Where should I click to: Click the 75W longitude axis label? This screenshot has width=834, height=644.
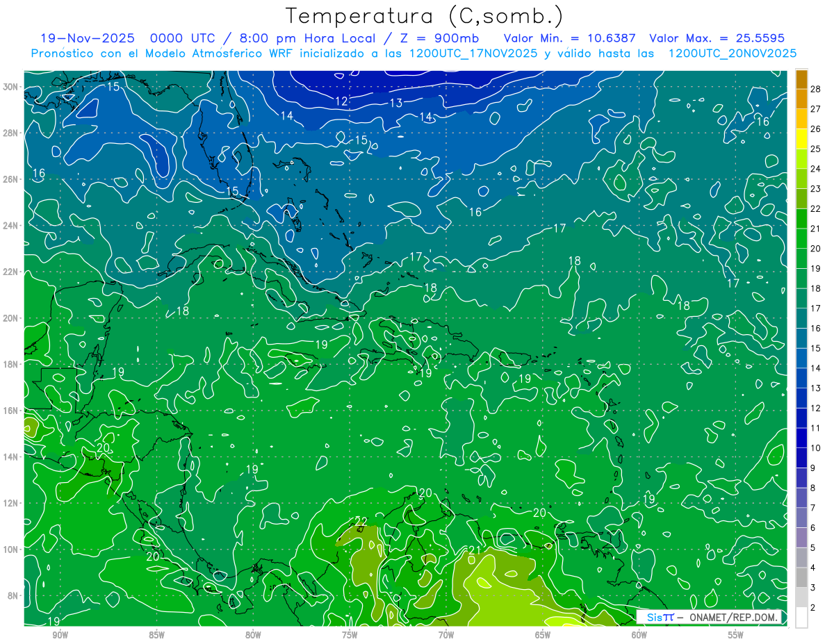[350, 635]
